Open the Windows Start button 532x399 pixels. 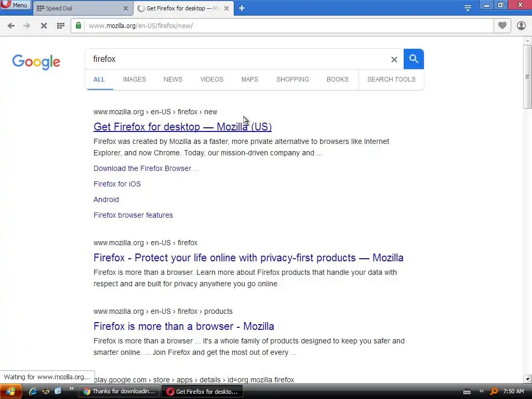click(11, 392)
